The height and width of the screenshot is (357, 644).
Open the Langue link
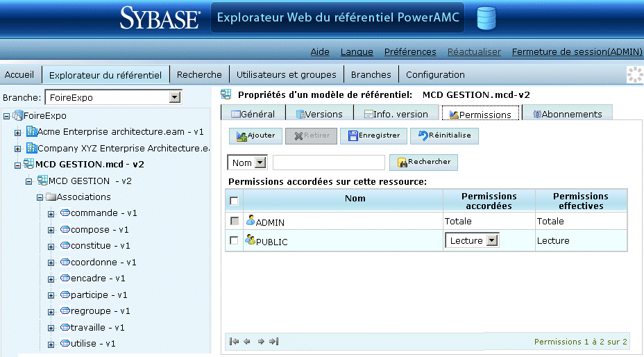pyautogui.click(x=357, y=52)
